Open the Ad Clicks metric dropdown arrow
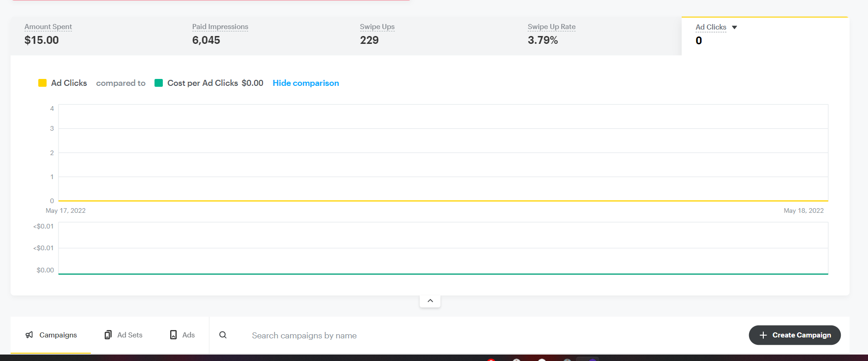This screenshot has height=361, width=868. (x=735, y=28)
